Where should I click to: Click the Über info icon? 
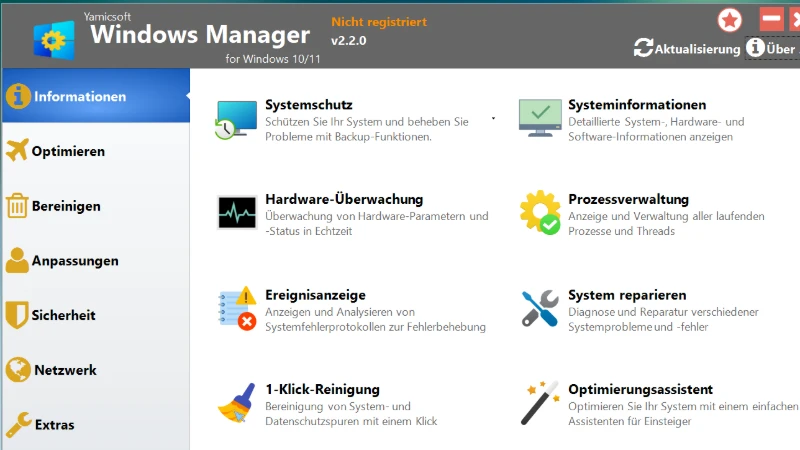point(756,48)
